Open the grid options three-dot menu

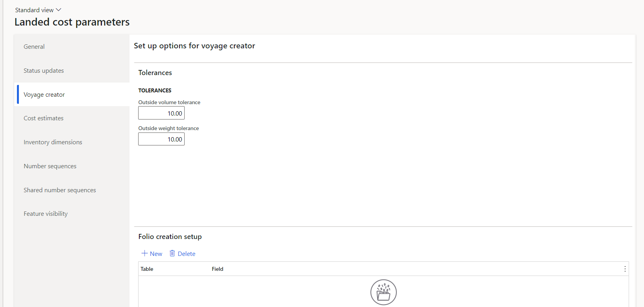625,269
